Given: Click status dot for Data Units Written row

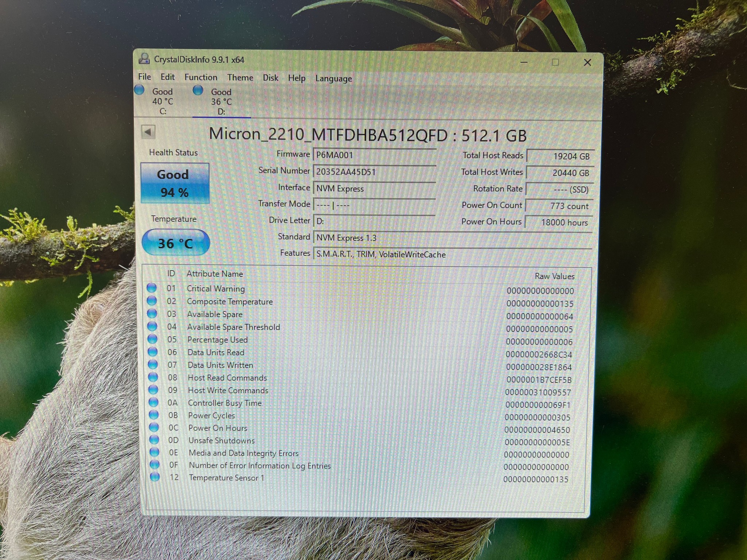Looking at the screenshot, I should click(153, 365).
